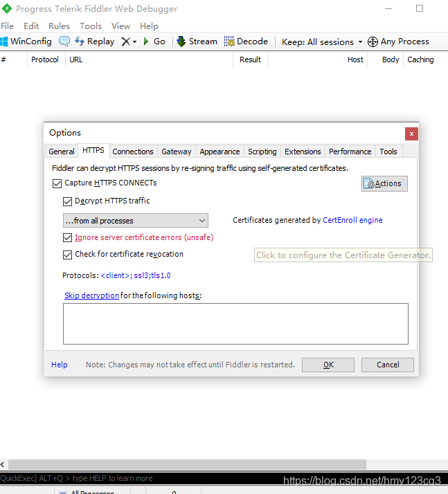Image resolution: width=448 pixels, height=494 pixels.
Task: Open WinConfig from the toolbar
Action: [26, 42]
